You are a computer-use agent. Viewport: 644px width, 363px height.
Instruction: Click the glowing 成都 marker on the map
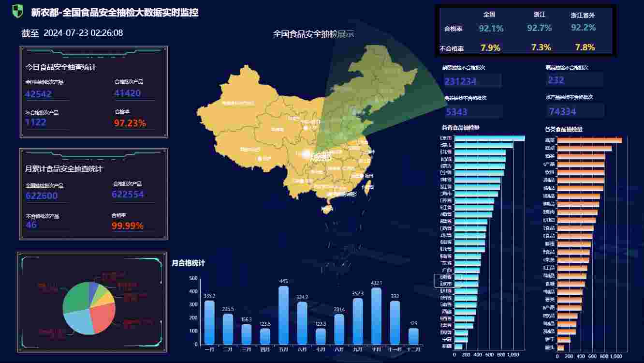307,154
